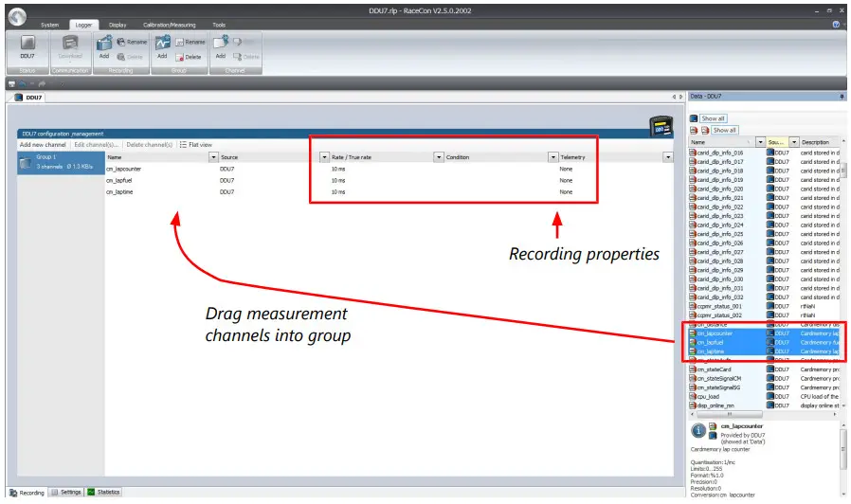
Task: Click Delete in the Recording ribbon group
Action: [130, 57]
